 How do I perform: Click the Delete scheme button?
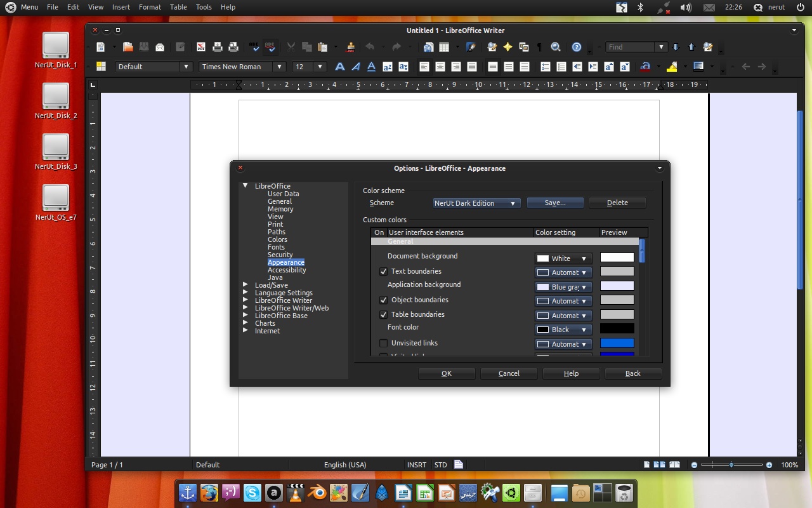[x=617, y=203]
